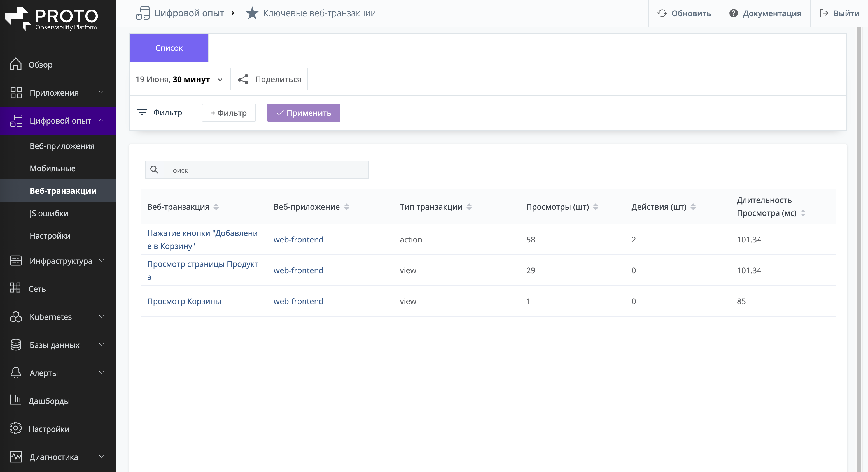868x472 pixels.
Task: Click the action type cell
Action: [x=411, y=240]
